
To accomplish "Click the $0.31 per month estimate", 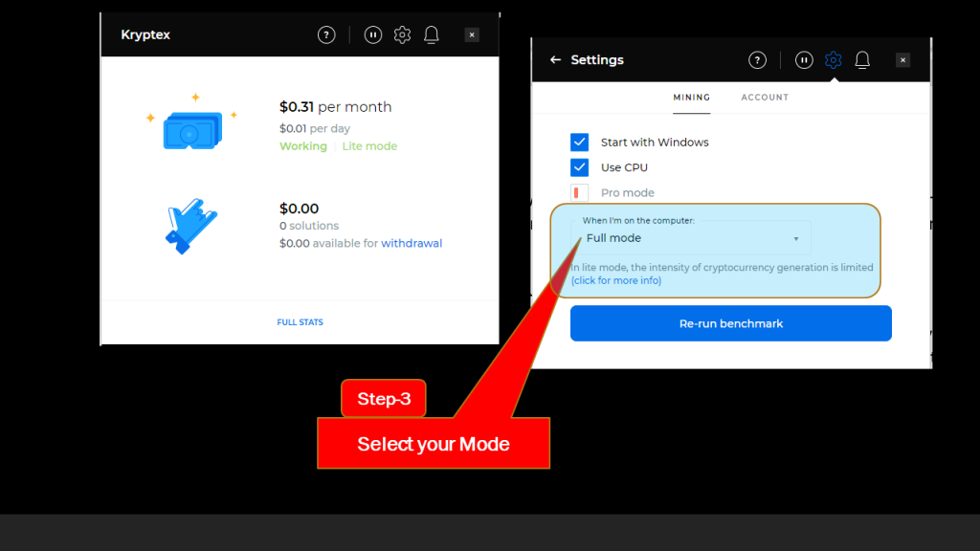I will point(336,107).
